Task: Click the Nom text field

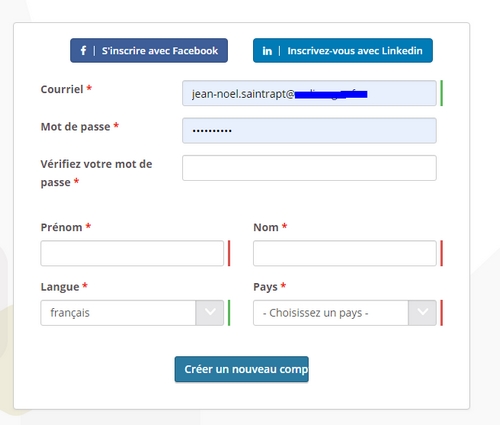Action: point(345,253)
